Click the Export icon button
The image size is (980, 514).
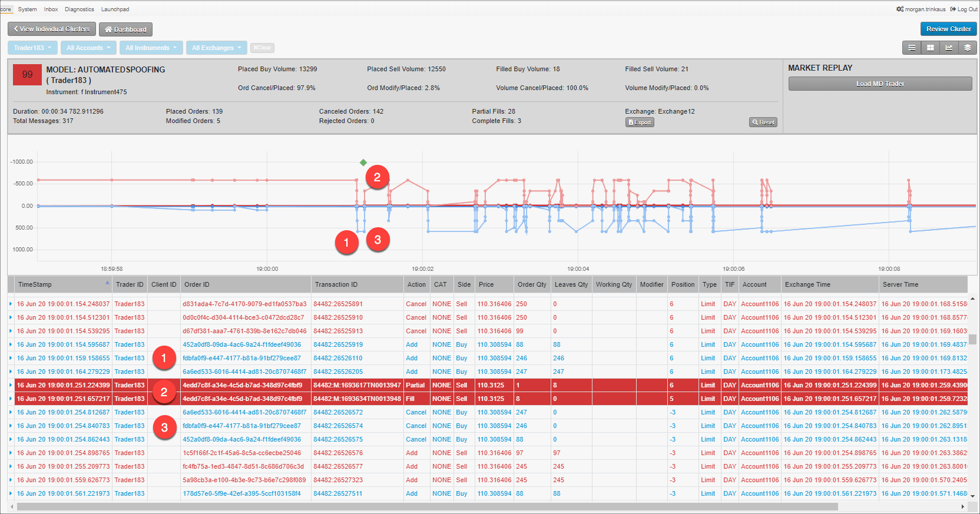tap(640, 122)
